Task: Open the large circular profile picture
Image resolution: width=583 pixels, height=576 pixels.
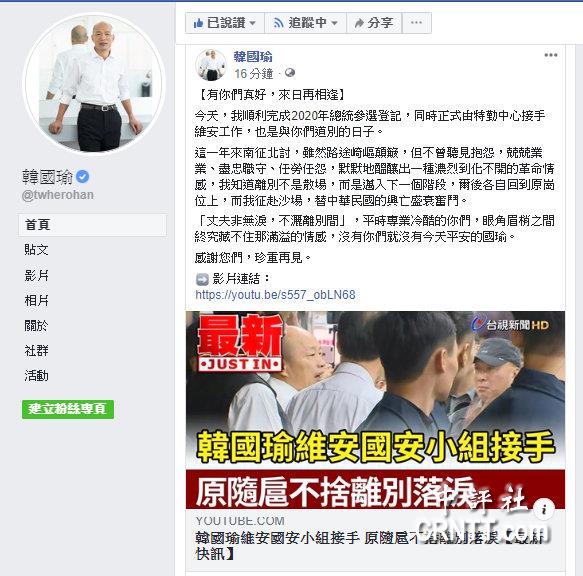Action: pos(94,84)
